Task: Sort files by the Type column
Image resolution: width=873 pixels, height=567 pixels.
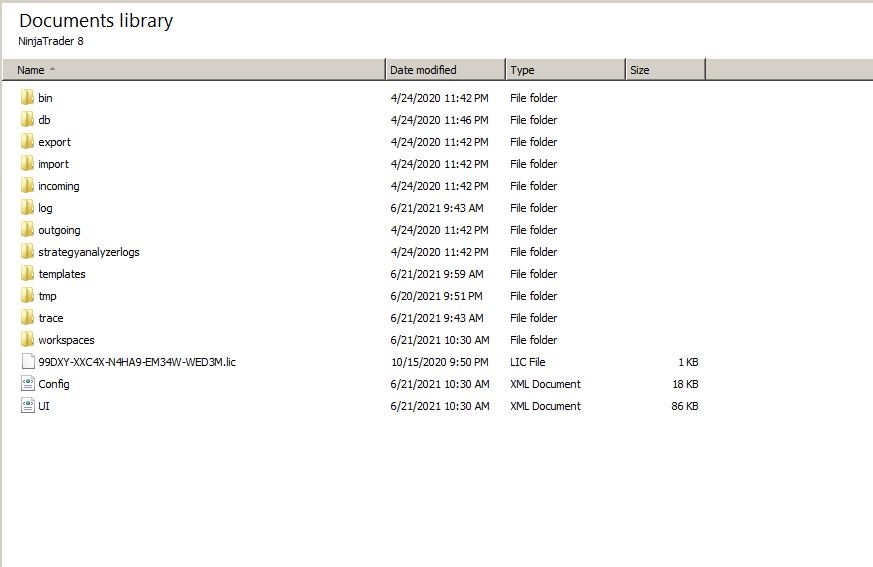Action: 566,70
